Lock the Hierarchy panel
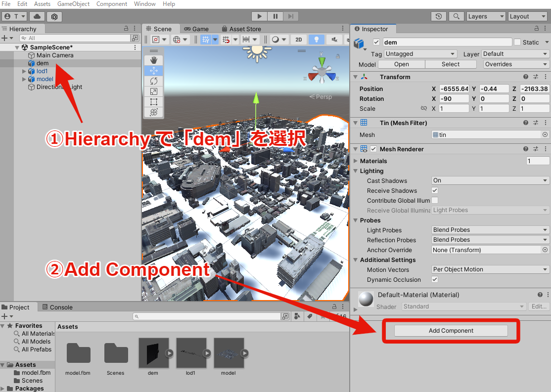551x392 pixels. (126, 29)
